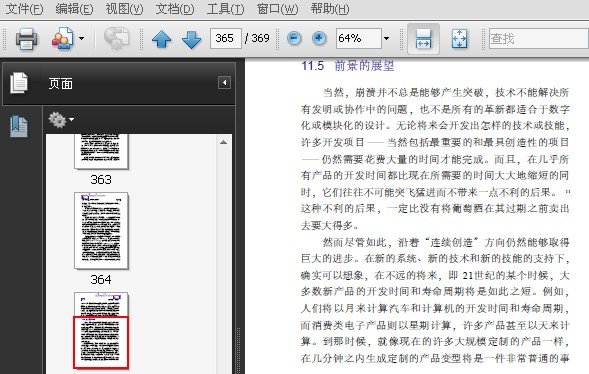
Task: Click the Print icon
Action: [x=26, y=38]
